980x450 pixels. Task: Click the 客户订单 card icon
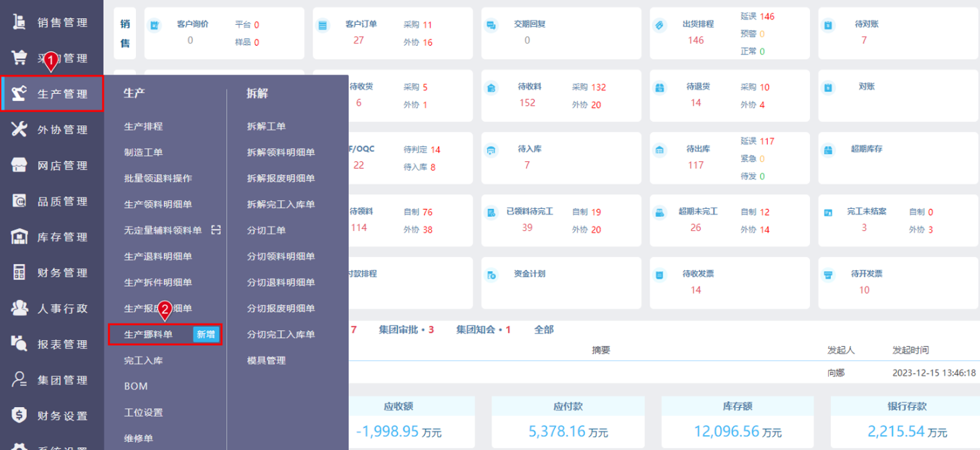point(323,26)
